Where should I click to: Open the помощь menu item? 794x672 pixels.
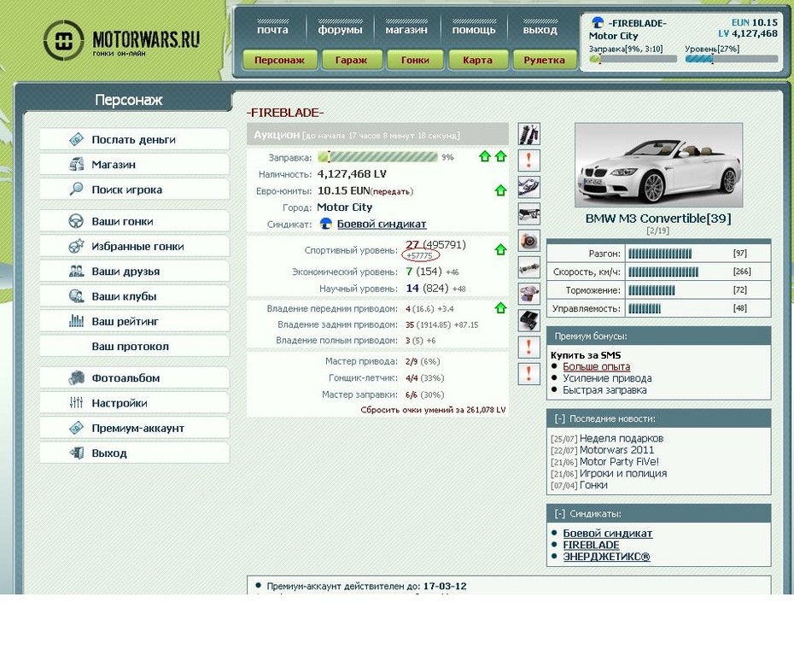(x=474, y=29)
